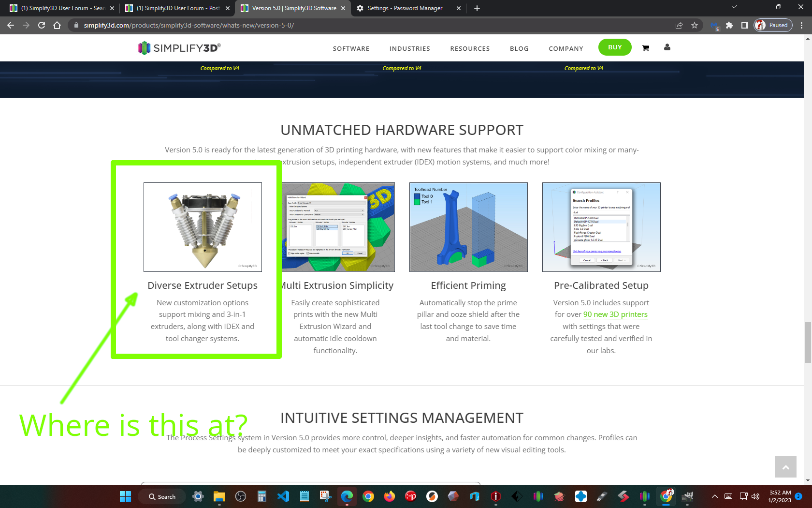Open the SOFTWARE menu
This screenshot has width=812, height=508.
(351, 49)
